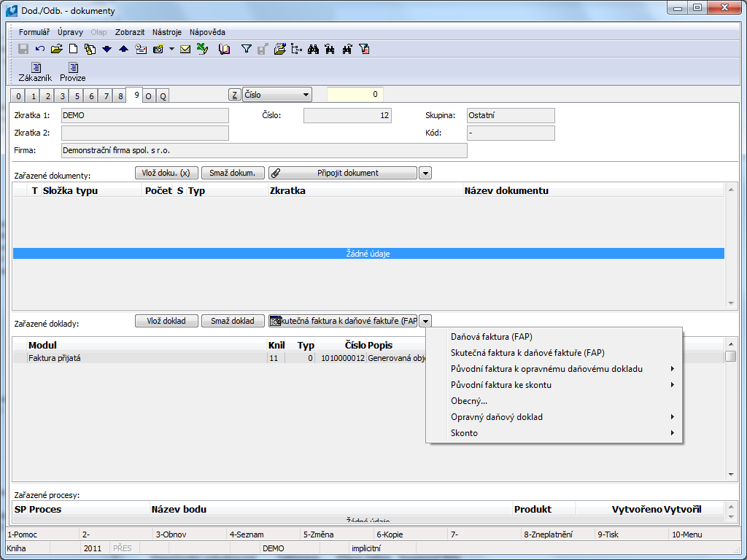Click the blue up arrow icon
Viewport: 747px width, 560px height.
(x=123, y=50)
